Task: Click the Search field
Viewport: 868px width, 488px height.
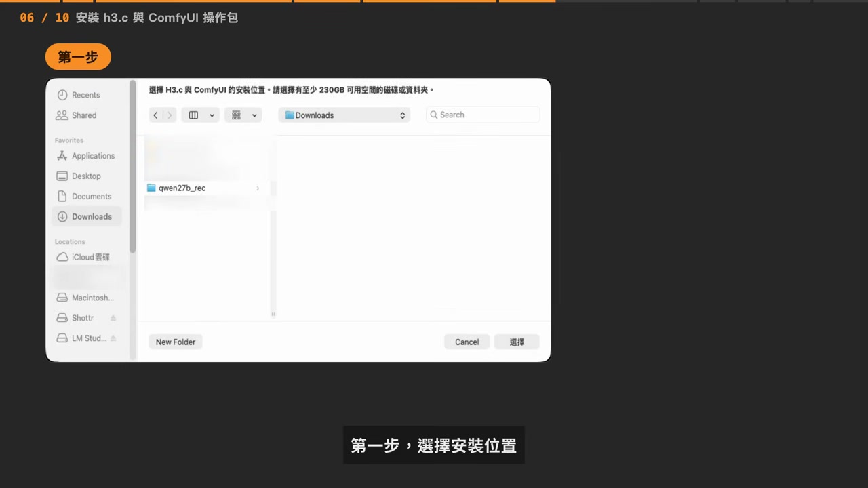Action: pos(483,115)
